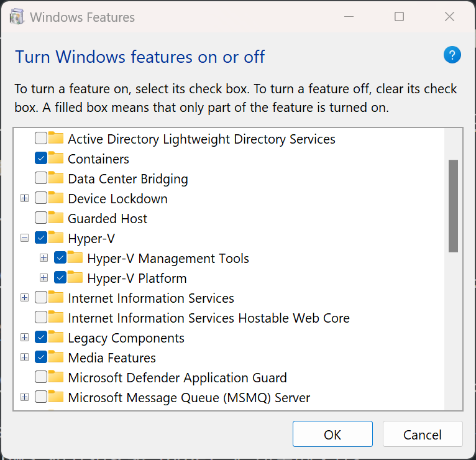The width and height of the screenshot is (476, 460).
Task: Enable Microsoft Defender Application Guard checkbox
Action: point(41,377)
